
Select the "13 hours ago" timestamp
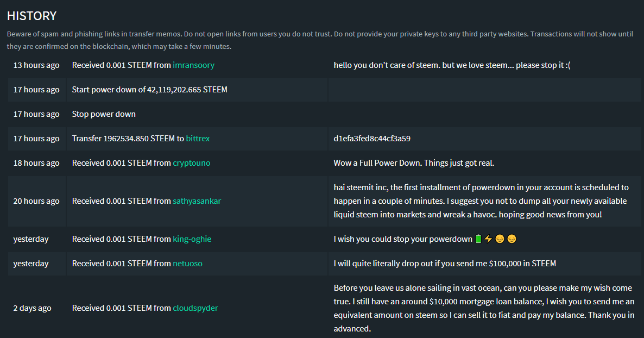(x=36, y=65)
